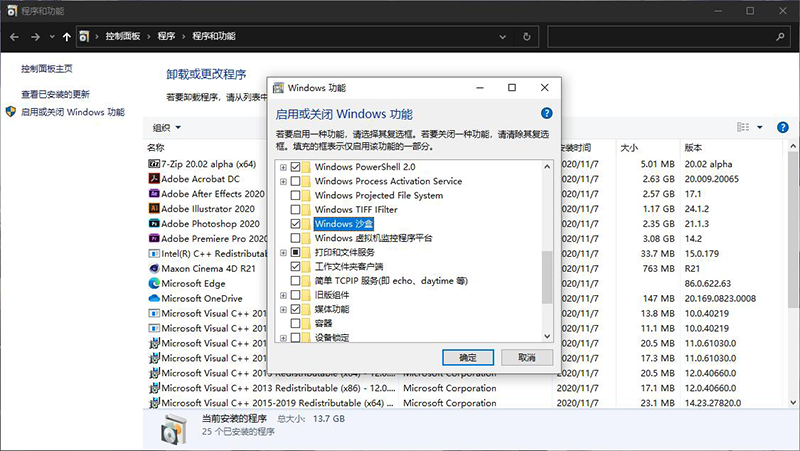The height and width of the screenshot is (451, 800).
Task: Go up one folder level
Action: [66, 37]
